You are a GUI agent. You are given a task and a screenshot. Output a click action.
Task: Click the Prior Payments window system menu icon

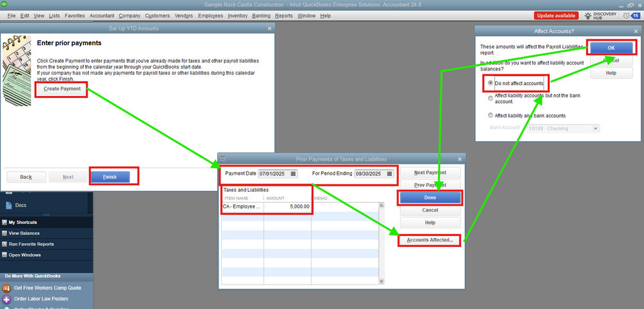coord(223,159)
